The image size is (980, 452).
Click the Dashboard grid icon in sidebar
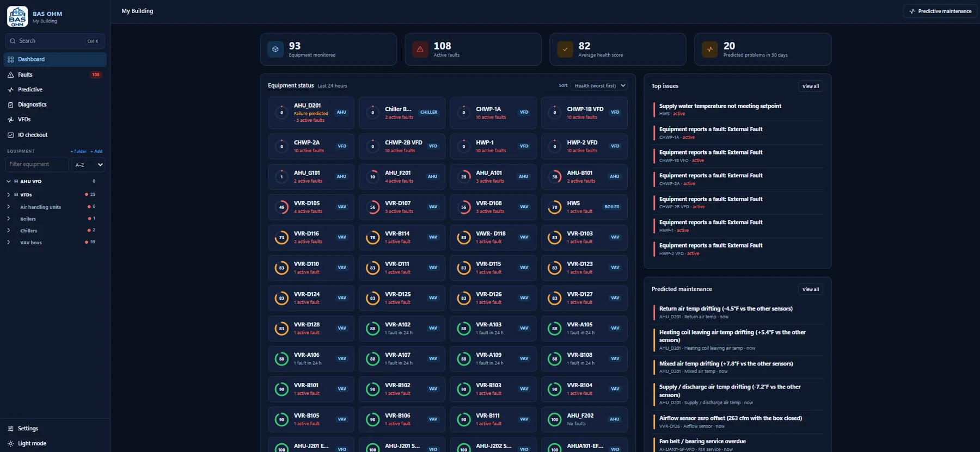[10, 59]
